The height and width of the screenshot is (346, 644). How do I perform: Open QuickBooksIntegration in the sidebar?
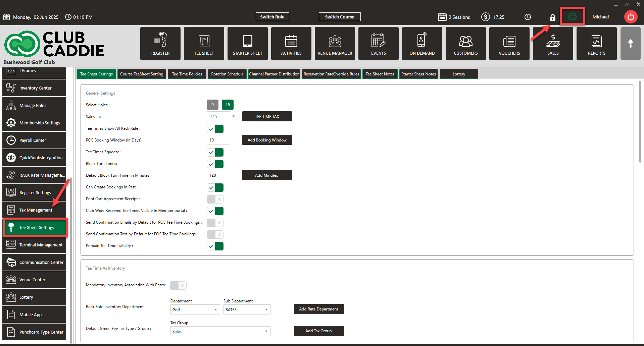[x=34, y=158]
